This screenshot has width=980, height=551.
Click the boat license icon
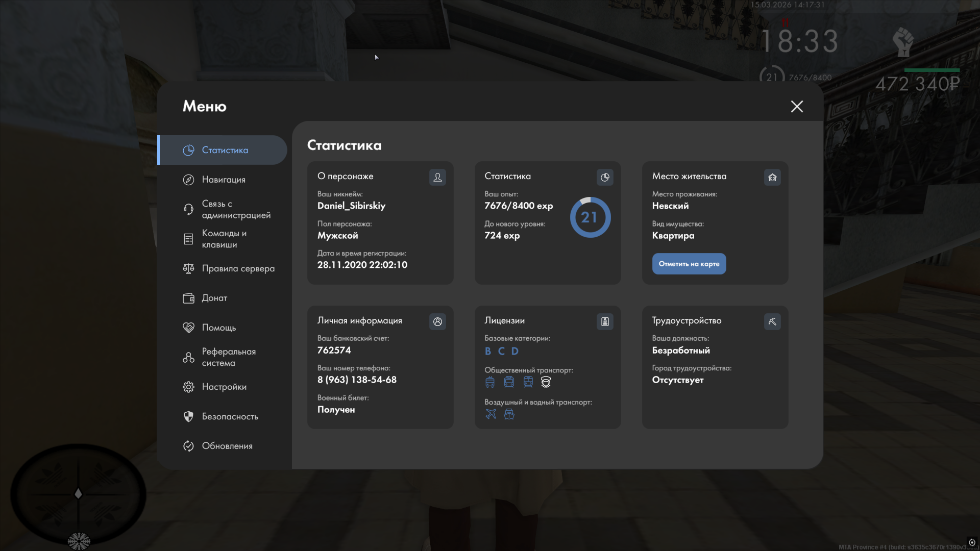pyautogui.click(x=509, y=414)
